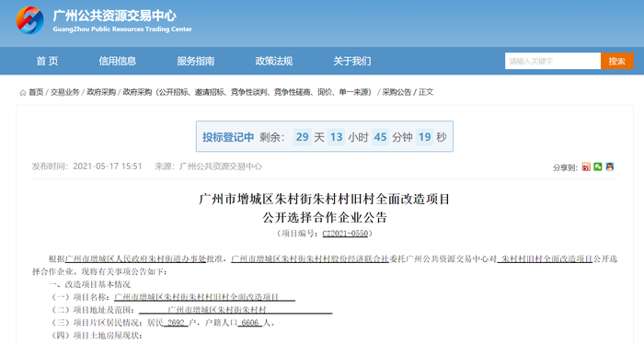Open the 采购公告 breadcrumb link
This screenshot has width=644, height=344.
tap(397, 92)
